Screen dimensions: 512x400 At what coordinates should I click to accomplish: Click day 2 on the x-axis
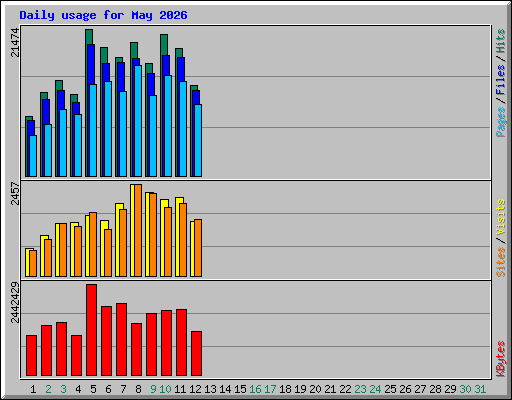coord(48,389)
